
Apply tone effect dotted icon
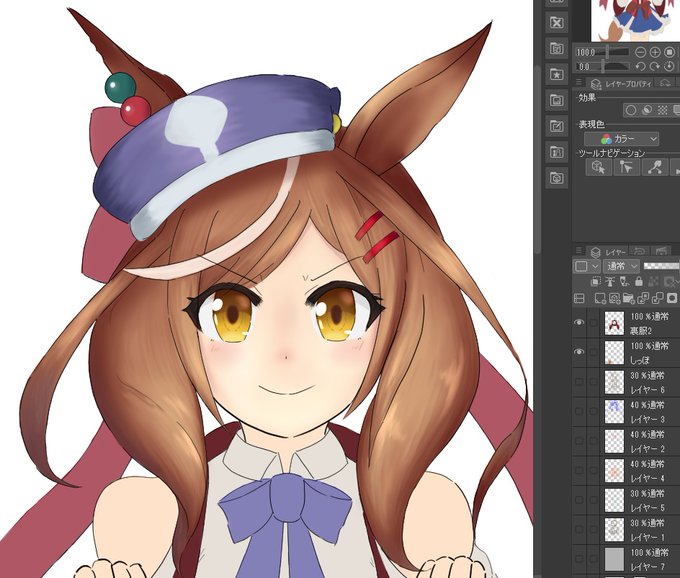pos(662,110)
